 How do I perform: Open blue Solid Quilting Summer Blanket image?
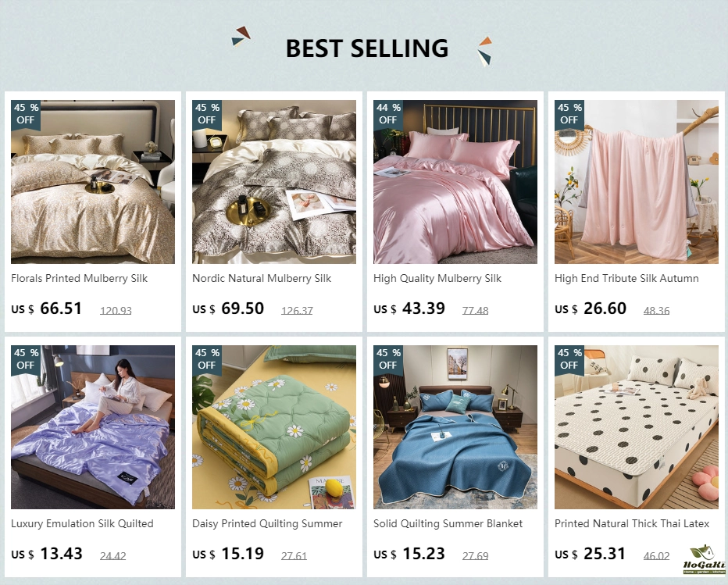[455, 427]
